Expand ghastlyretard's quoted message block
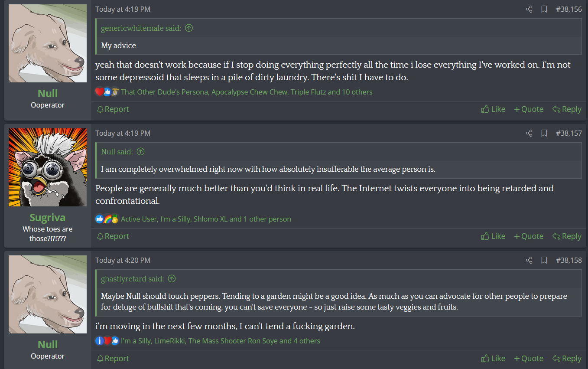 (334, 302)
